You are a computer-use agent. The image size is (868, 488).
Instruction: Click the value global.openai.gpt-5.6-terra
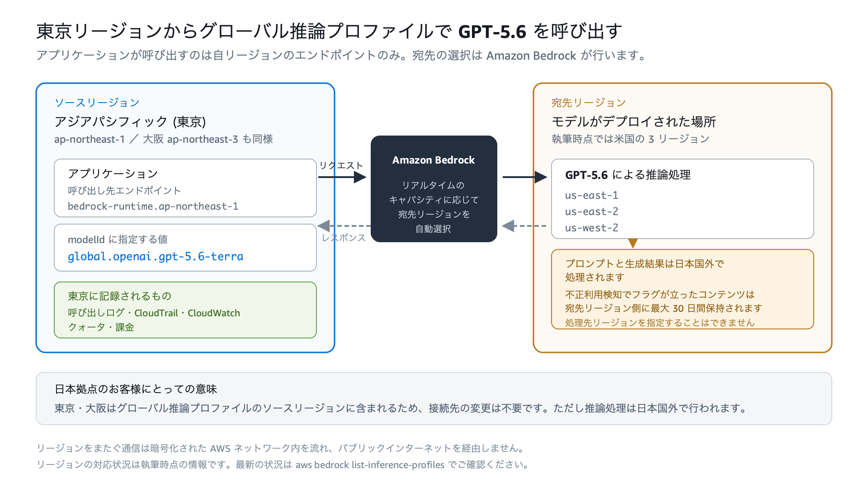pos(156,257)
